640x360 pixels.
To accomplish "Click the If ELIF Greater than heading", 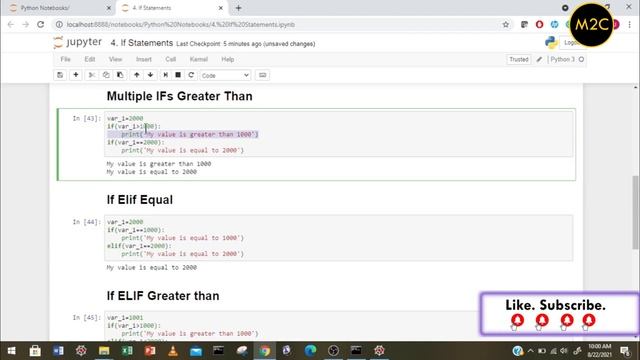I will pos(163,296).
